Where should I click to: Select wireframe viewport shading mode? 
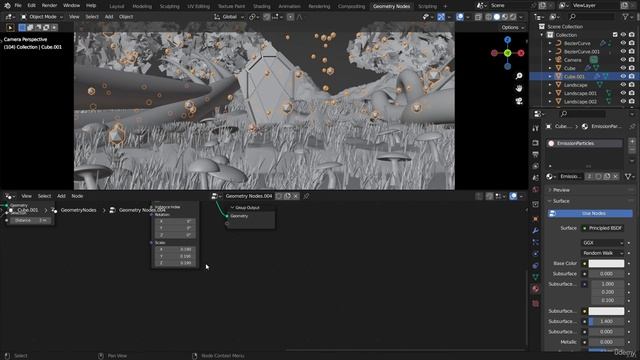(489, 17)
